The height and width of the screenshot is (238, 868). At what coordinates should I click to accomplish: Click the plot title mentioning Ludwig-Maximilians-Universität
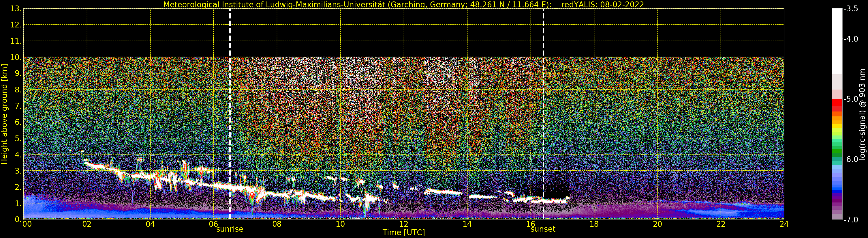[403, 4]
